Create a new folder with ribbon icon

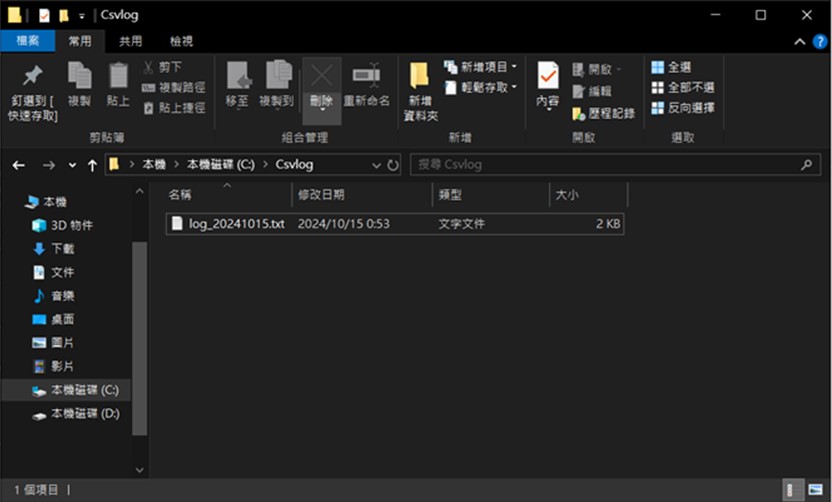click(x=420, y=78)
